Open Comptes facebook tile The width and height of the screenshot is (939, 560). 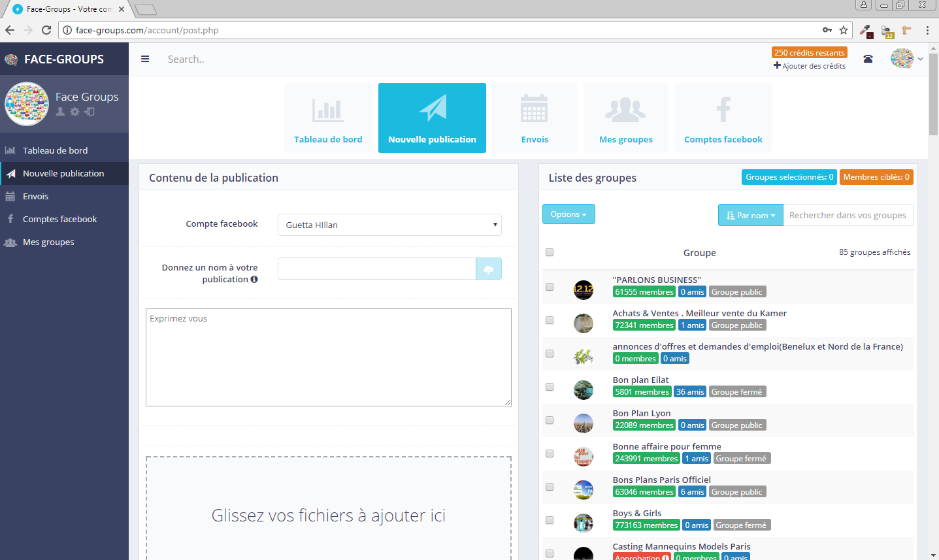(x=723, y=118)
